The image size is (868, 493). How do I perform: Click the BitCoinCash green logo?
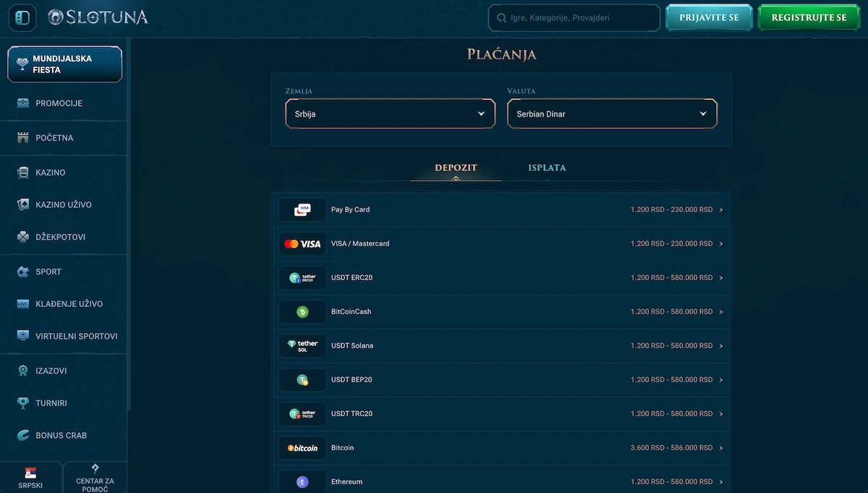coord(302,312)
